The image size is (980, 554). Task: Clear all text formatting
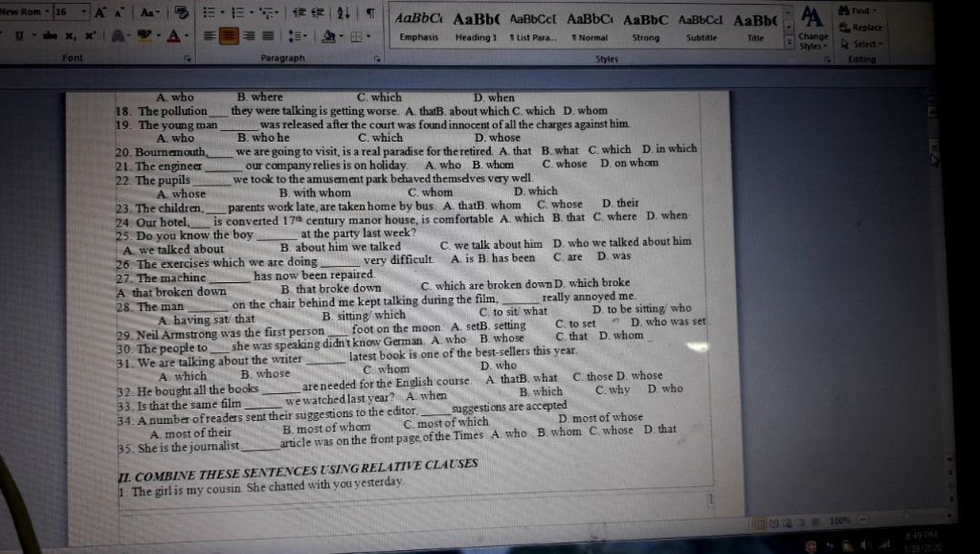pos(182,11)
